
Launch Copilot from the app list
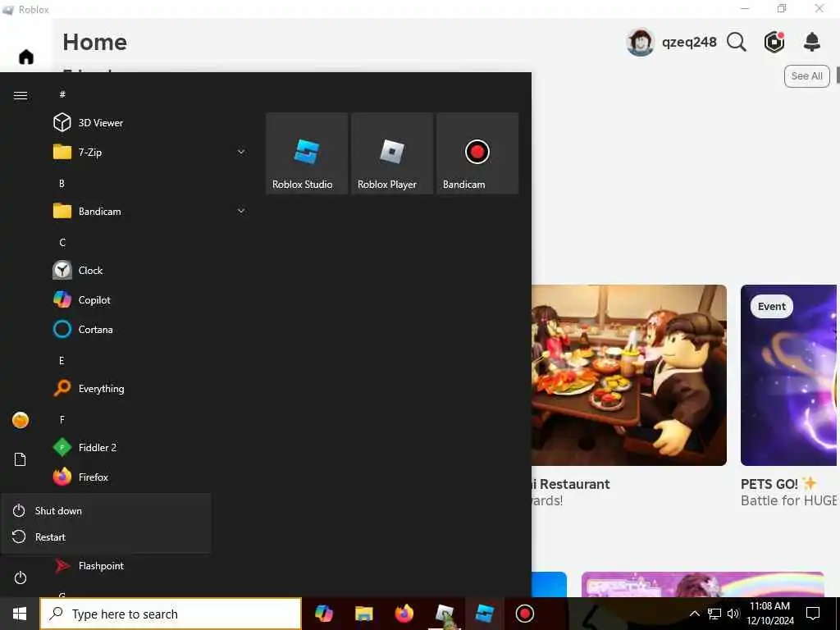pos(150,300)
